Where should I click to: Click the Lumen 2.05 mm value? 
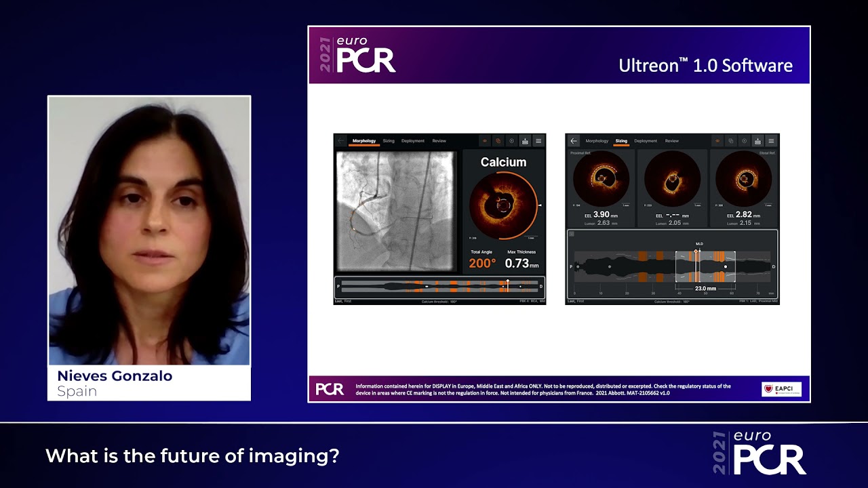coord(672,223)
